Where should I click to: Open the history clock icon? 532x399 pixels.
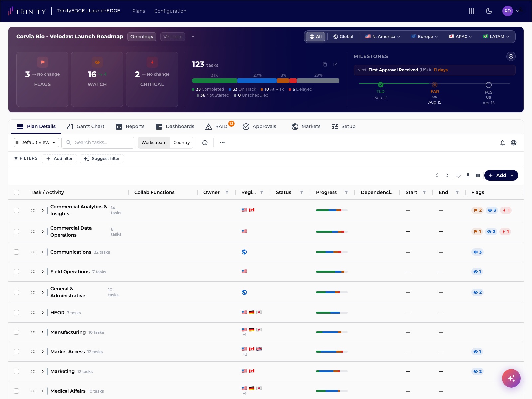(x=205, y=143)
